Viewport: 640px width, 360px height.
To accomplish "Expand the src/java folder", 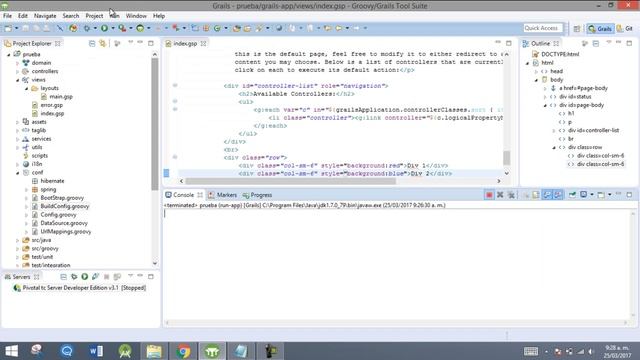I will click(18, 240).
